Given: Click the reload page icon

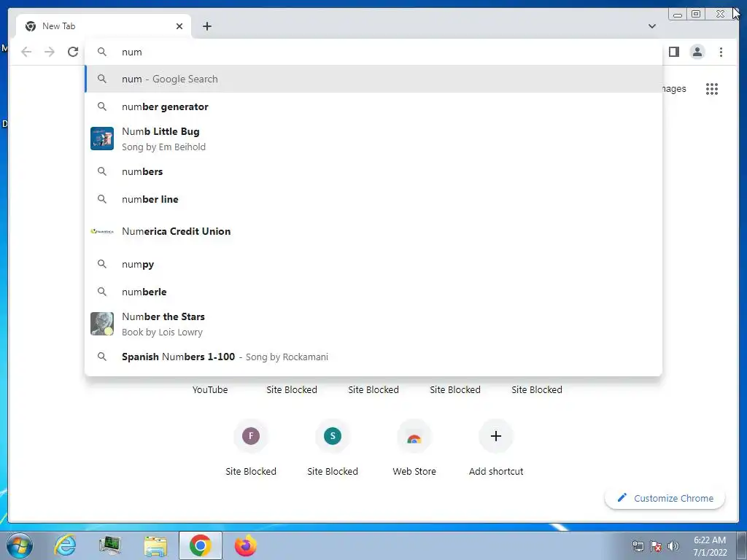Looking at the screenshot, I should tap(73, 52).
